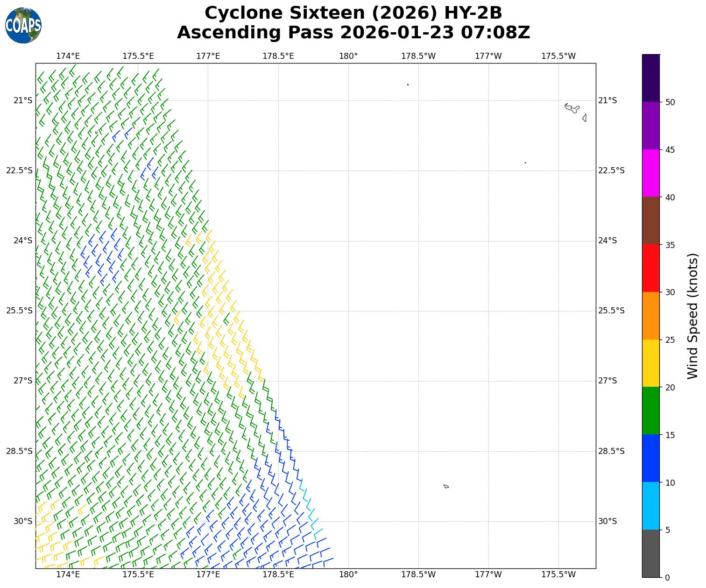Image resolution: width=706 pixels, height=588 pixels.
Task: Click the light blue 5–10 knot band
Action: (x=650, y=506)
